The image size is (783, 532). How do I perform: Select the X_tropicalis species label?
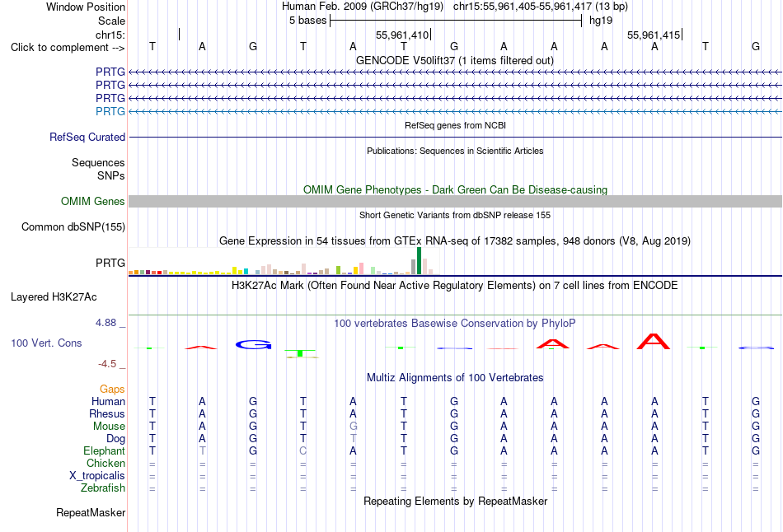(97, 476)
